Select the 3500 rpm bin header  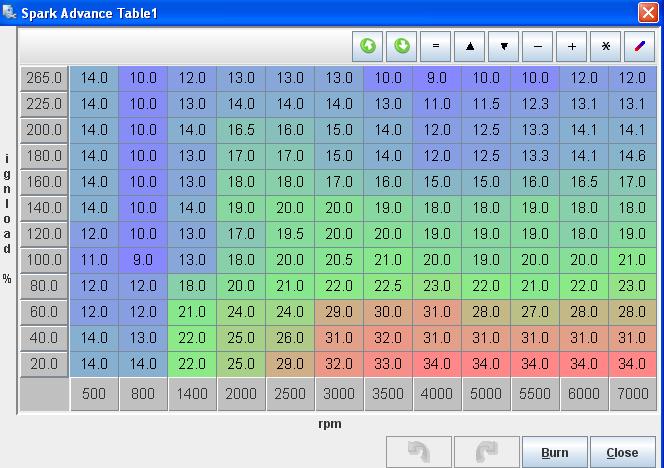tap(388, 394)
